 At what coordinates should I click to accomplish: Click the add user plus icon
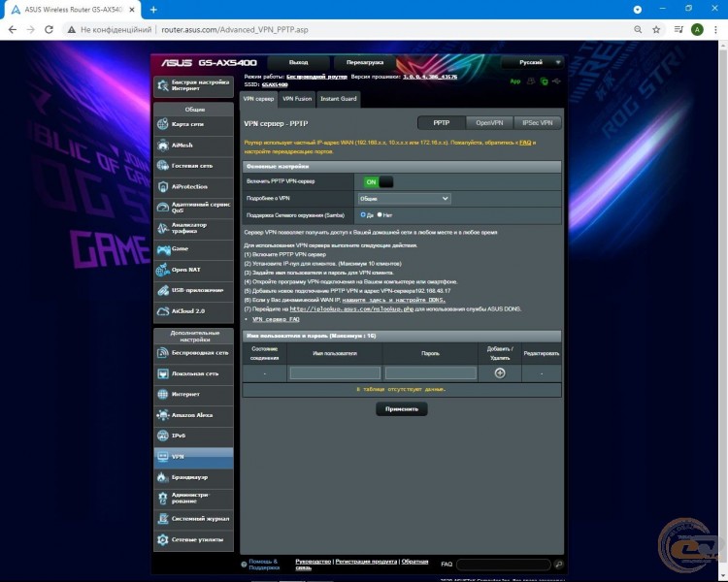[x=500, y=373]
